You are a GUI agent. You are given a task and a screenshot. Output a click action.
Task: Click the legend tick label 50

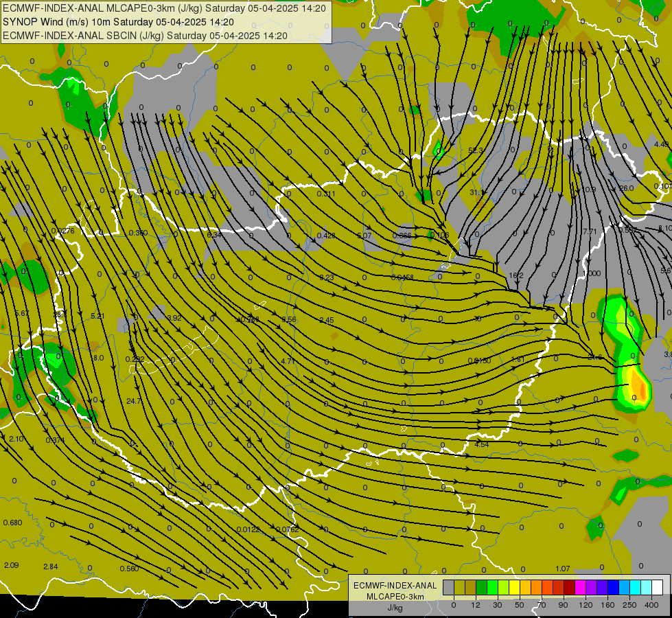point(519,605)
